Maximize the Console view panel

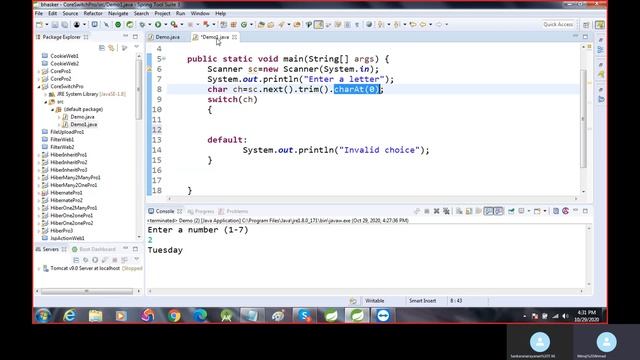tap(585, 211)
